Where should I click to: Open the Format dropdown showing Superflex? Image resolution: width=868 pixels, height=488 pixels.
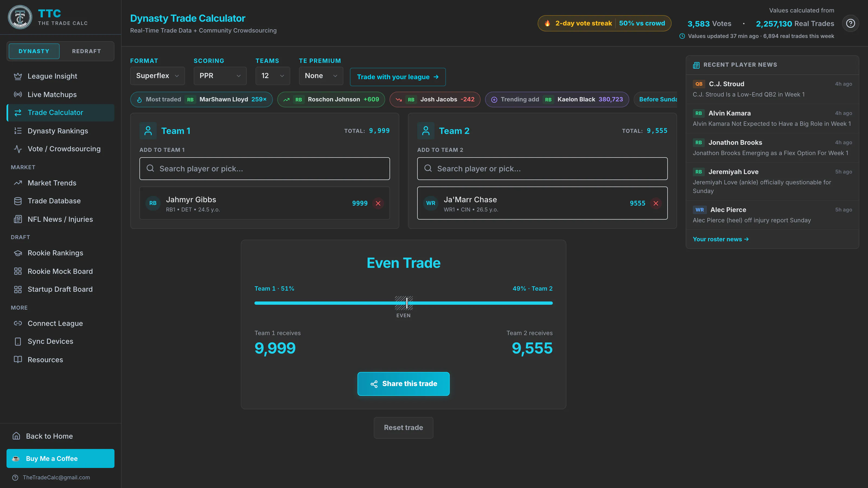[157, 76]
